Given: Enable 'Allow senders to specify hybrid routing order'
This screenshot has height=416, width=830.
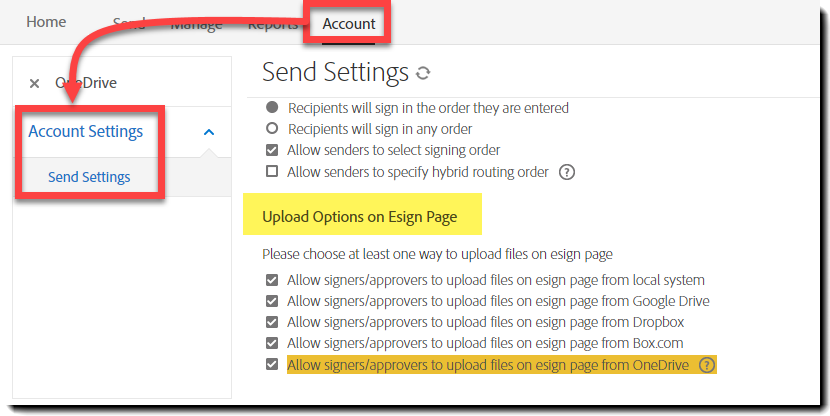Looking at the screenshot, I should [x=271, y=172].
